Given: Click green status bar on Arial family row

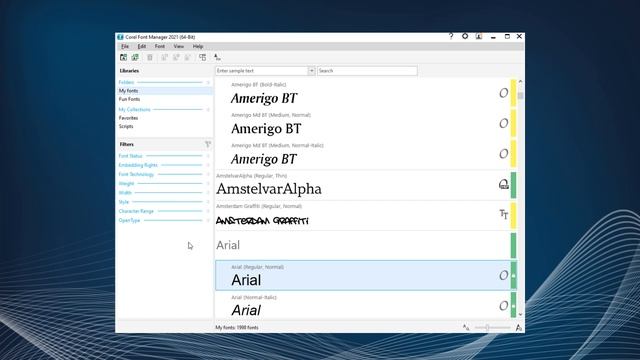Looking at the screenshot, I should coord(513,245).
